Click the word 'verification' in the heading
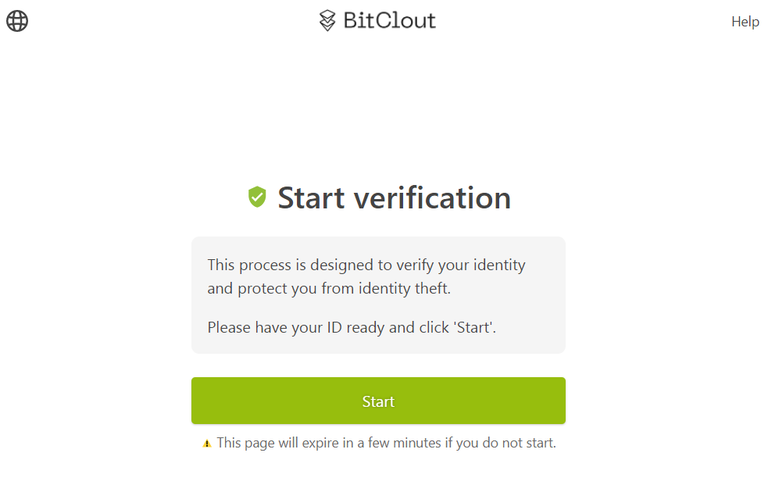 point(432,198)
